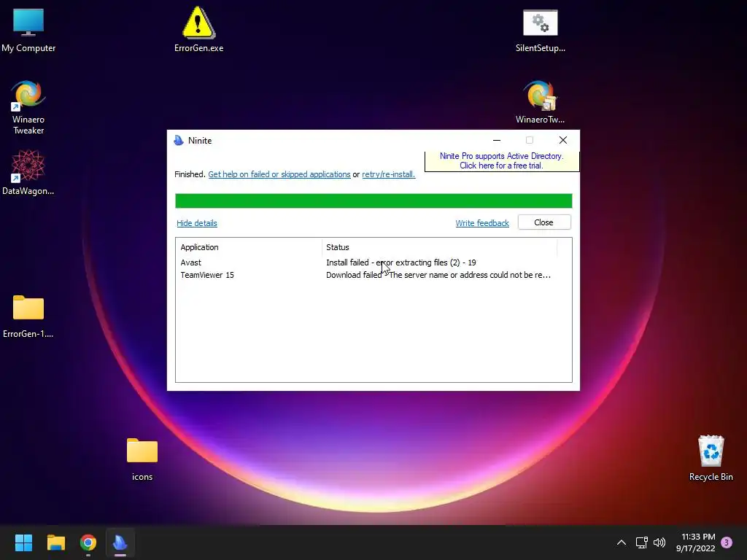Open the volume tray icon

659,542
